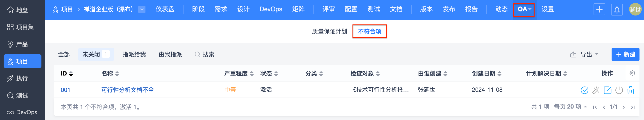Screen dimensions: 644x120
Task: Open 可行性分析文档不全 item link
Action: [x=127, y=90]
